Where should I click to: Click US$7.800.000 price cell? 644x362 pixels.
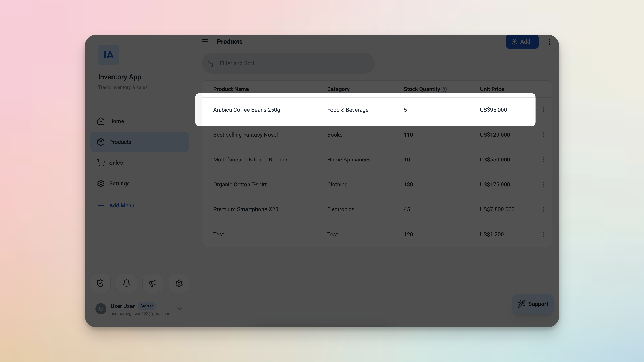click(x=497, y=209)
